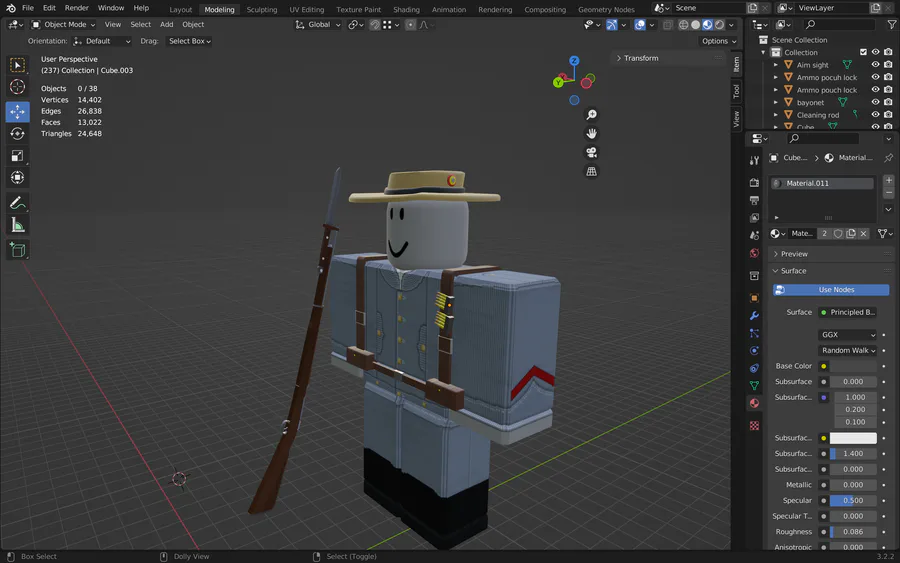Click the outliner filter funnel icon
This screenshot has width=900, height=563.
892,24
